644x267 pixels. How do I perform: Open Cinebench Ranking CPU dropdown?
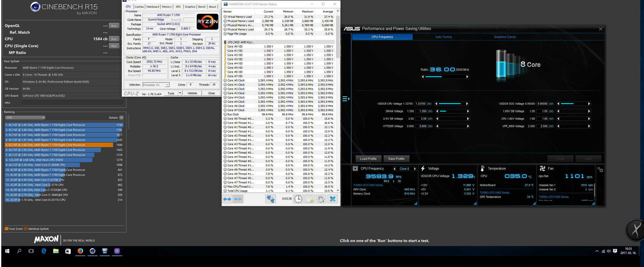[x=25, y=118]
